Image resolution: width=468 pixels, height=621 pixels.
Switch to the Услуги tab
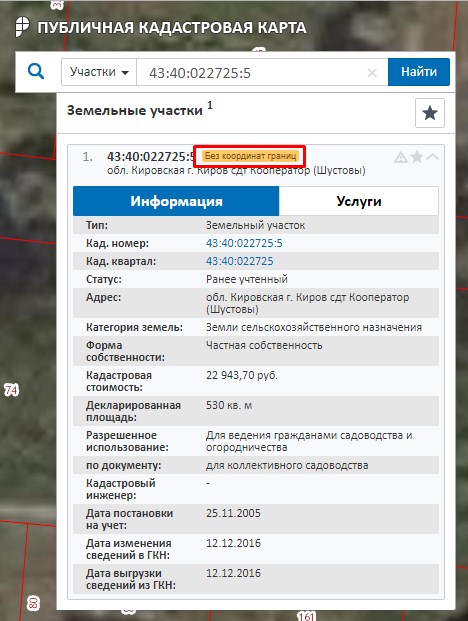coord(359,201)
